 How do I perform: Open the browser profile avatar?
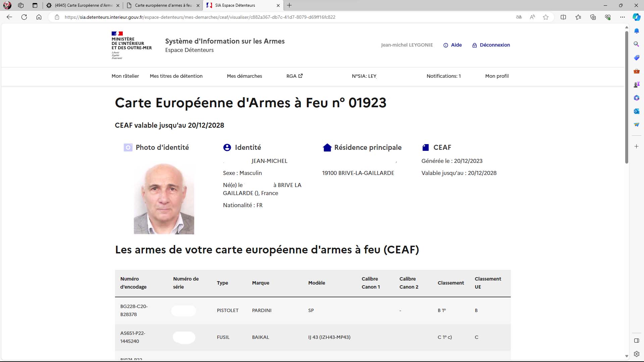pyautogui.click(x=7, y=5)
